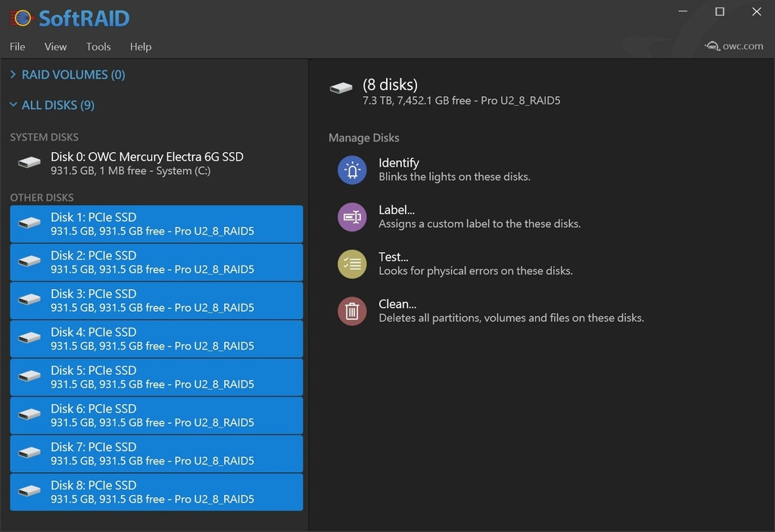Click the drive icon for Disk 5
This screenshot has height=532, width=775.
[30, 376]
